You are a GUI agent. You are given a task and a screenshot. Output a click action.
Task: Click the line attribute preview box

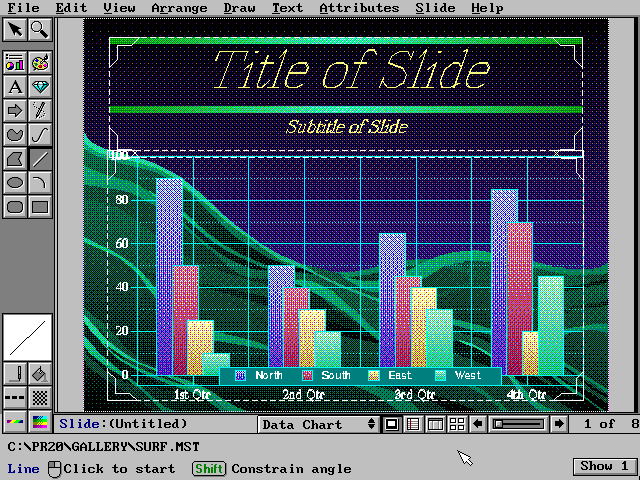(28, 338)
